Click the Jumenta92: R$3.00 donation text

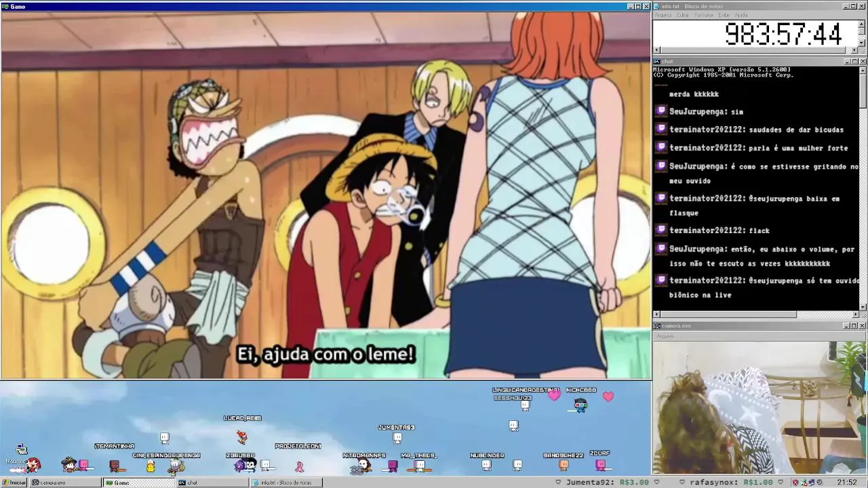(x=607, y=483)
